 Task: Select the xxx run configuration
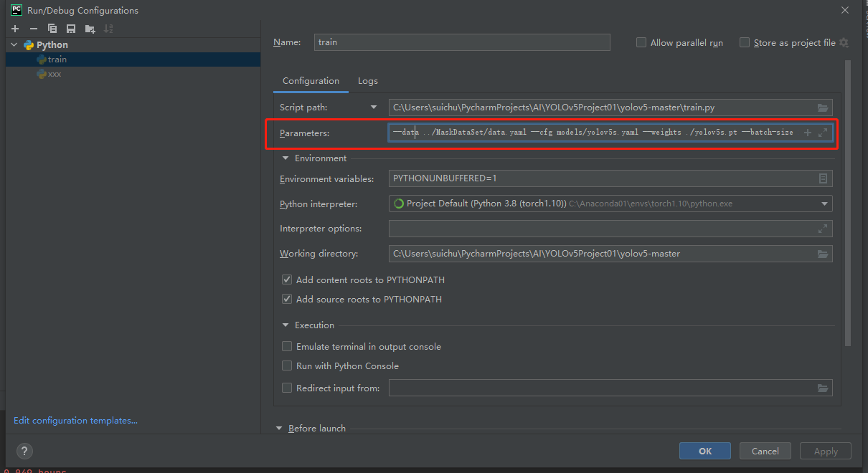click(54, 74)
